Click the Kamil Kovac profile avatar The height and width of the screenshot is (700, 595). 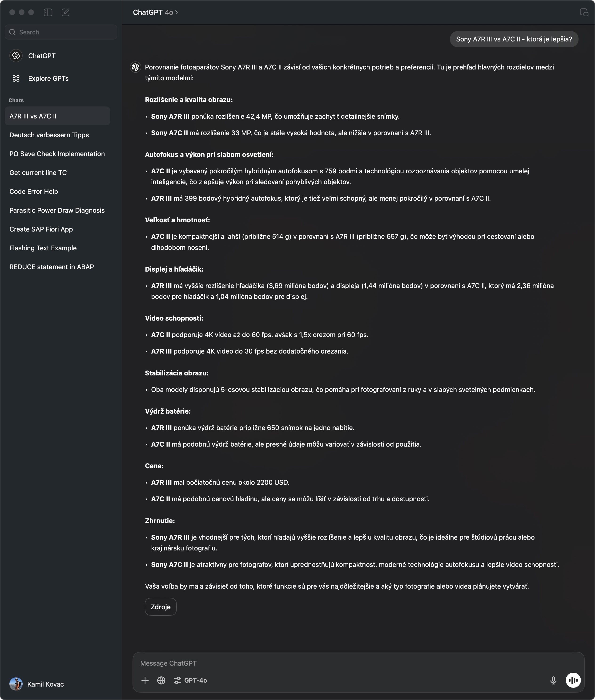16,684
